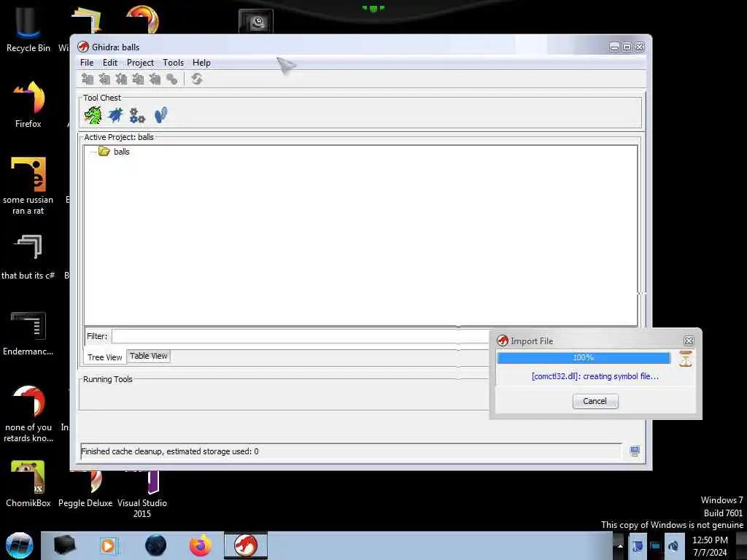This screenshot has width=747, height=560.
Task: Select the 'that but its c#' desktop icon
Action: click(28, 257)
